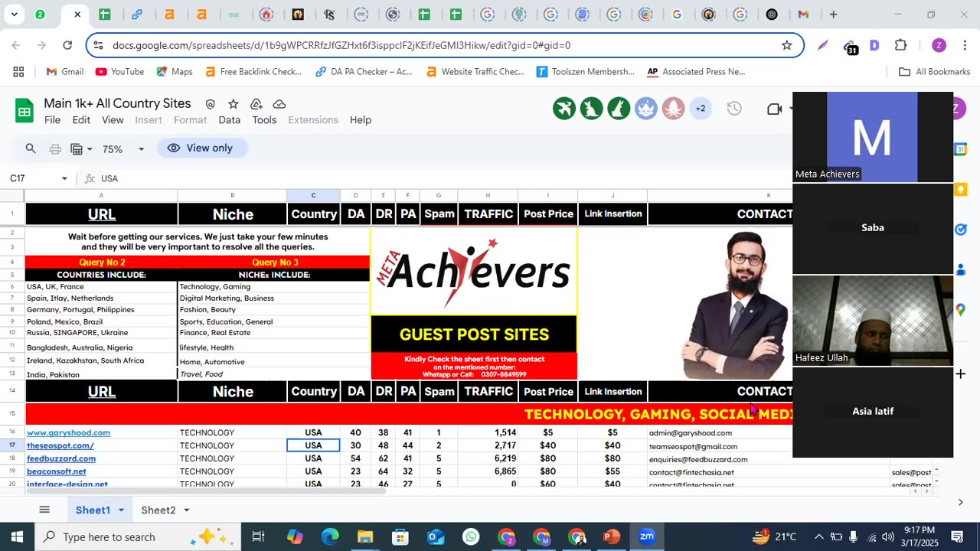The image size is (980, 551).
Task: Reload the browser page
Action: (67, 45)
